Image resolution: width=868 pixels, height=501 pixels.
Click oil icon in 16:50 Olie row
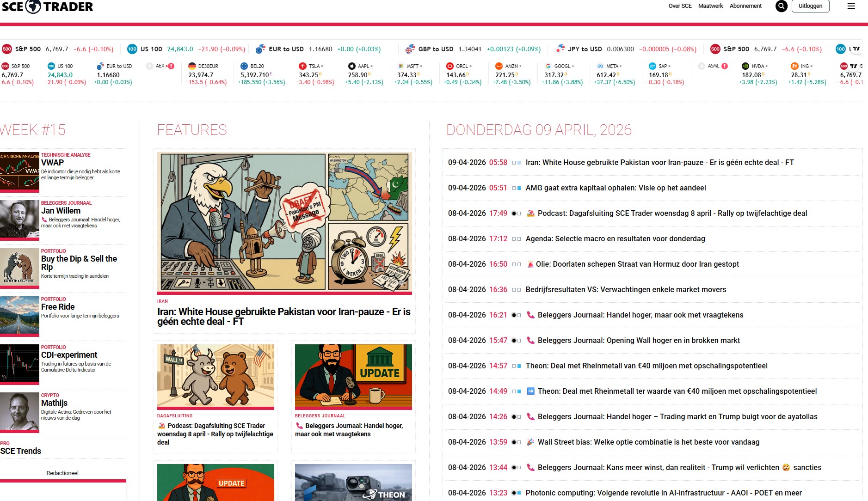pyautogui.click(x=530, y=264)
